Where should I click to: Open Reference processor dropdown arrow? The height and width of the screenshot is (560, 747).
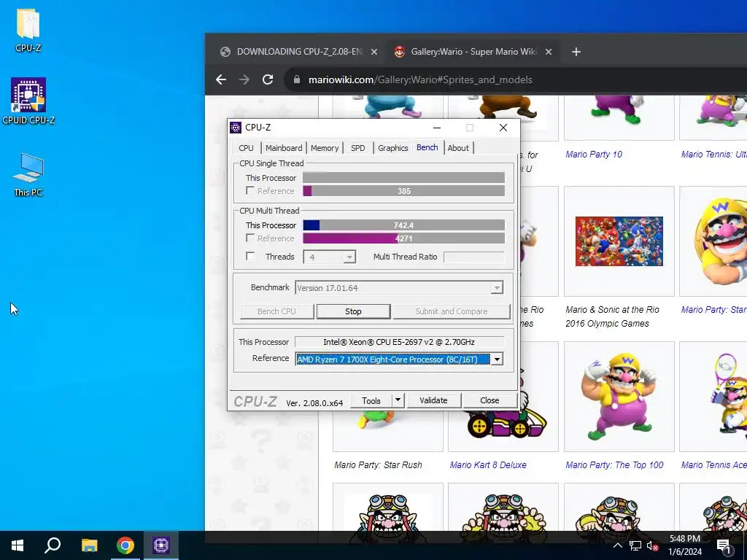click(x=497, y=359)
